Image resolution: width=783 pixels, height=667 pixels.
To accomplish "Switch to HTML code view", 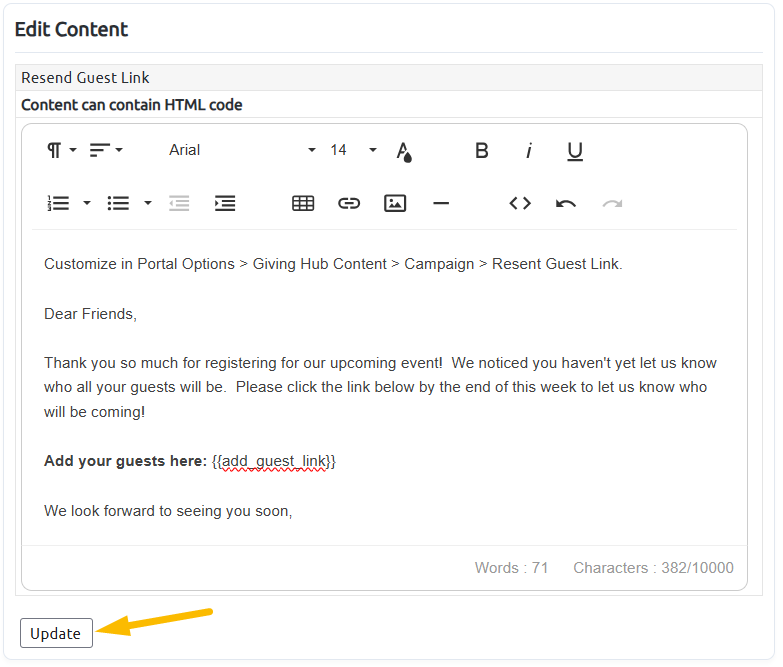I will pyautogui.click(x=520, y=204).
